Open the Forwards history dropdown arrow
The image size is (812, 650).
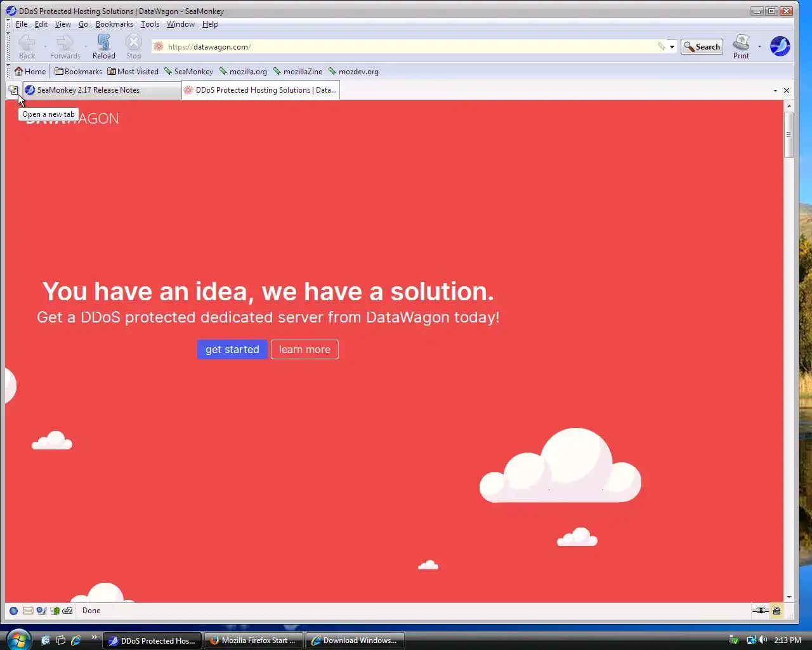point(86,46)
